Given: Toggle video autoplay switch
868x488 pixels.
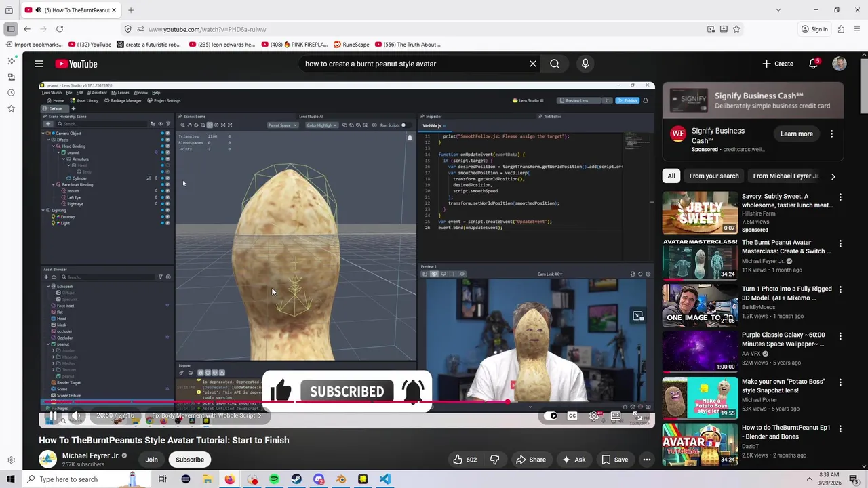Looking at the screenshot, I should [551, 416].
